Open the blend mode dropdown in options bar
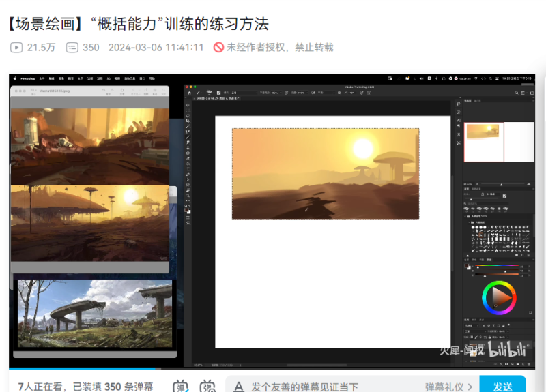The height and width of the screenshot is (392, 546). [242, 92]
